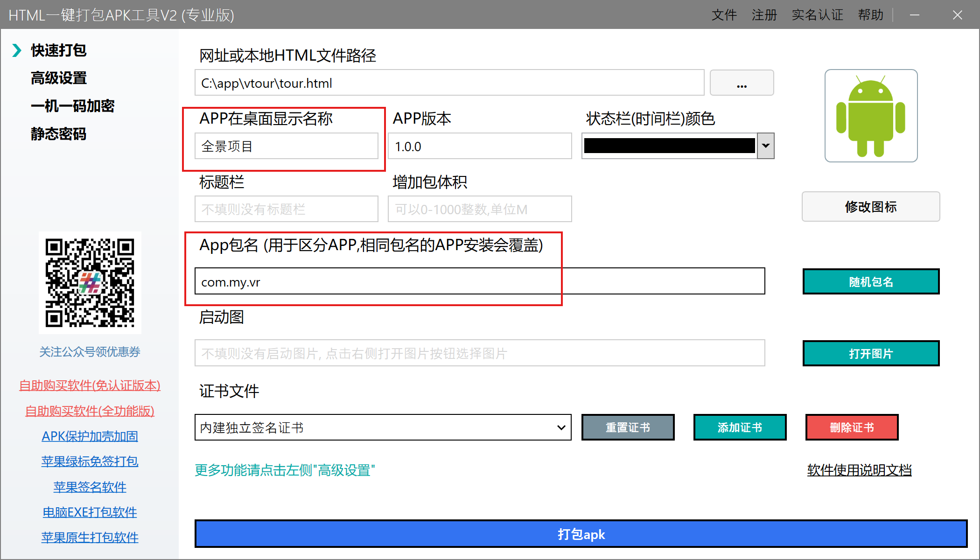This screenshot has height=560, width=980.
Task: Generate a random package name with 随机包名
Action: 871,281
